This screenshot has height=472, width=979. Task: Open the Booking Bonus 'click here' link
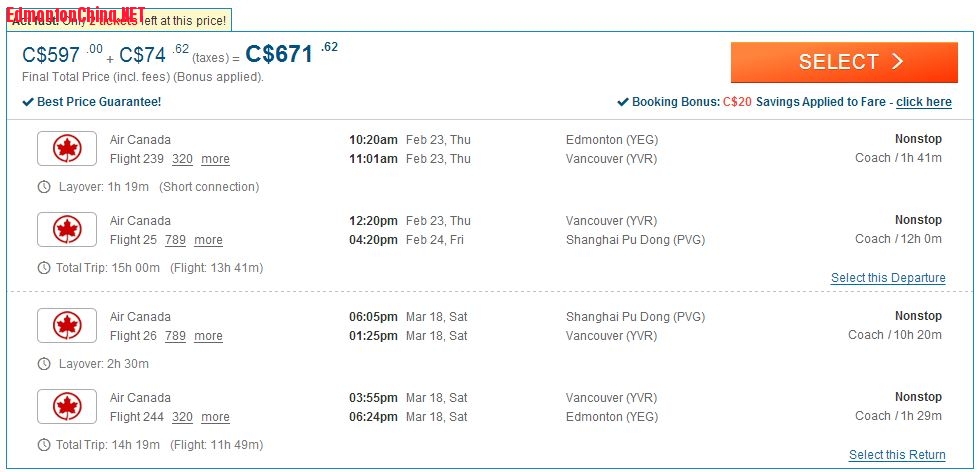pyautogui.click(x=923, y=102)
